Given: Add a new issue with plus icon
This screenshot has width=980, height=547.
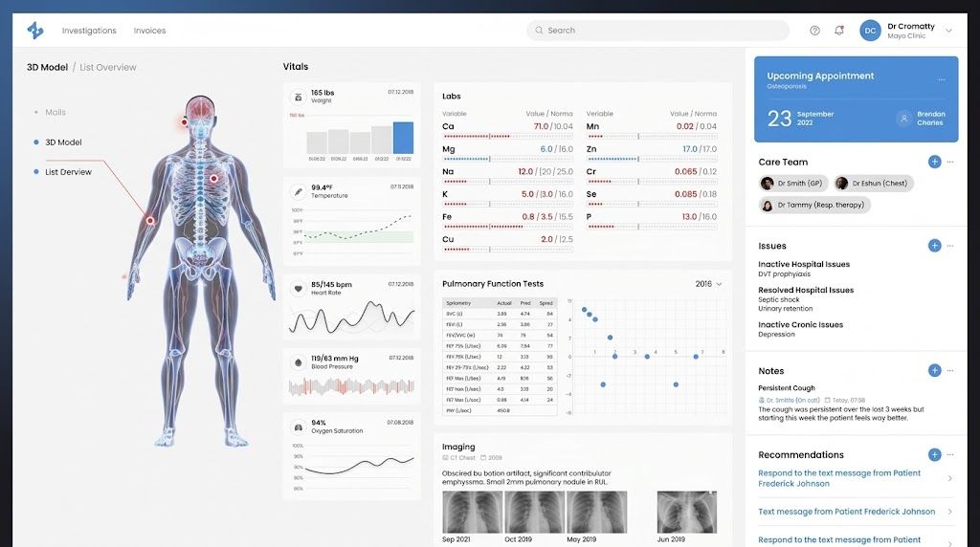Looking at the screenshot, I should tap(934, 246).
